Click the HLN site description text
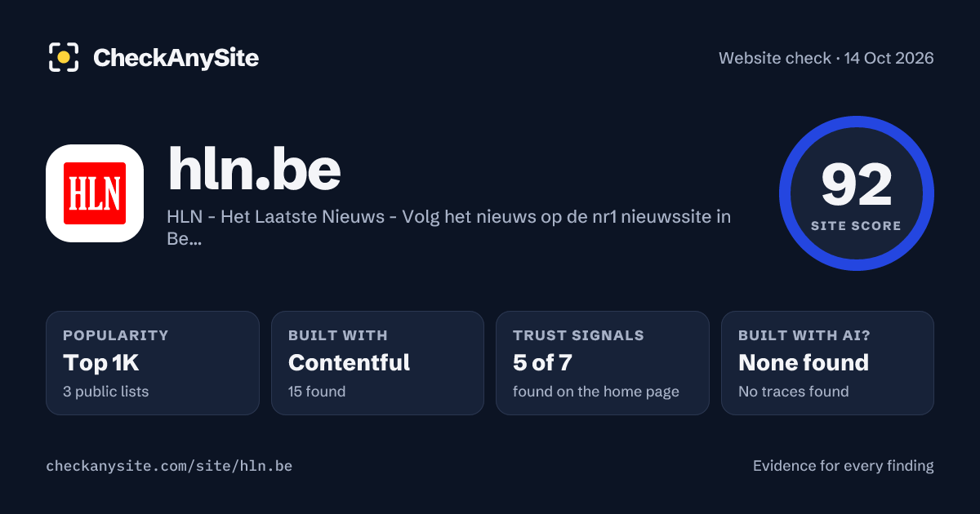This screenshot has height=514, width=980. point(449,228)
